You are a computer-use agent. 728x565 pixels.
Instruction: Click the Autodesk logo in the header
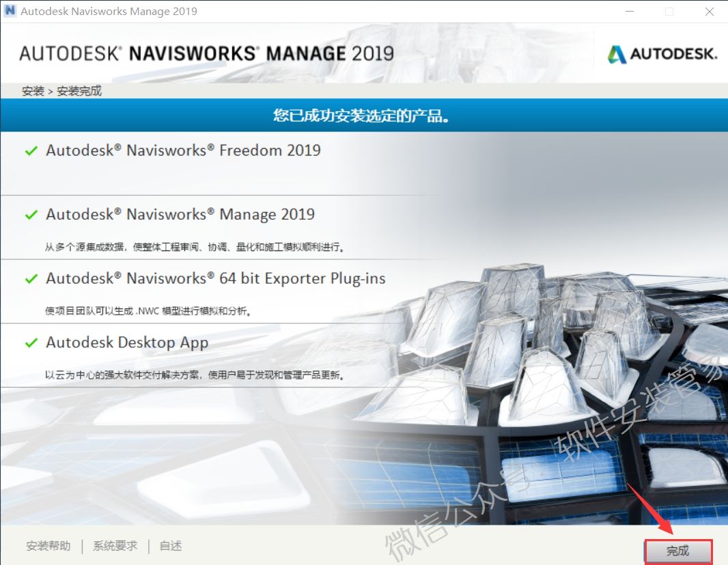662,55
